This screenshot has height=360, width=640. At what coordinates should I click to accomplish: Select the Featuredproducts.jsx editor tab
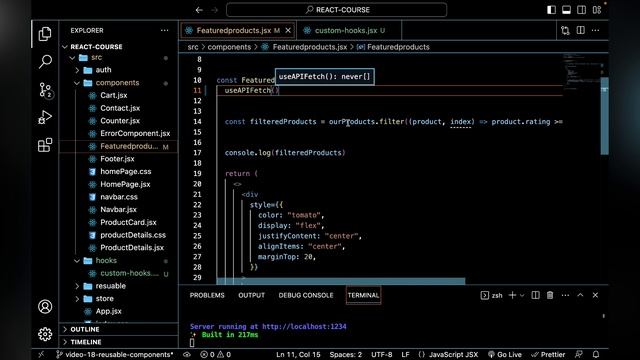[238, 30]
